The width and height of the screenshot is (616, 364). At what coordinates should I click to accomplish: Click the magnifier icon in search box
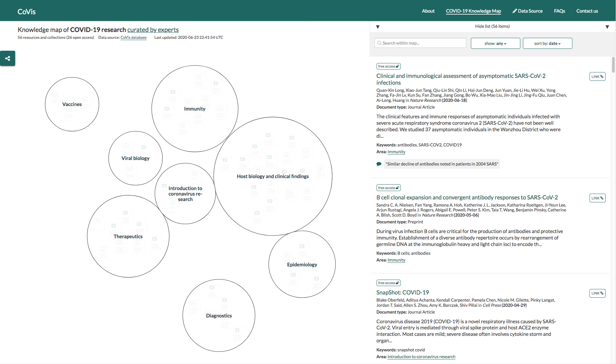point(379,43)
